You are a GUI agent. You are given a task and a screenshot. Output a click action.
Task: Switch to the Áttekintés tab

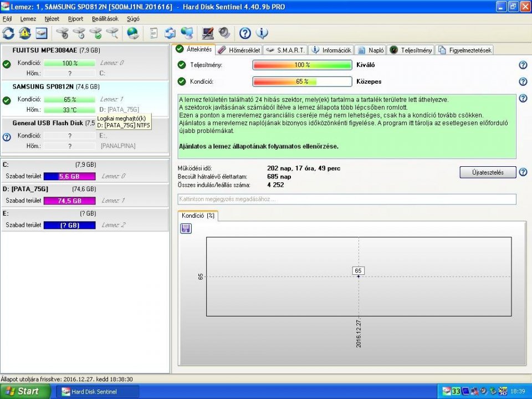coord(194,49)
